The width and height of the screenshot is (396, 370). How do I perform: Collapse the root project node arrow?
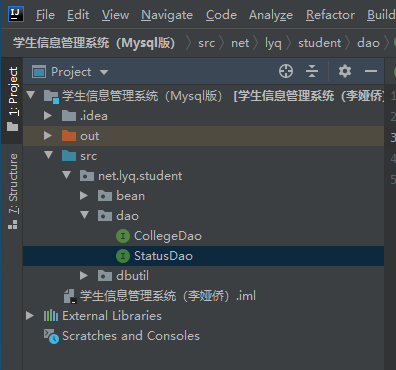pos(31,95)
